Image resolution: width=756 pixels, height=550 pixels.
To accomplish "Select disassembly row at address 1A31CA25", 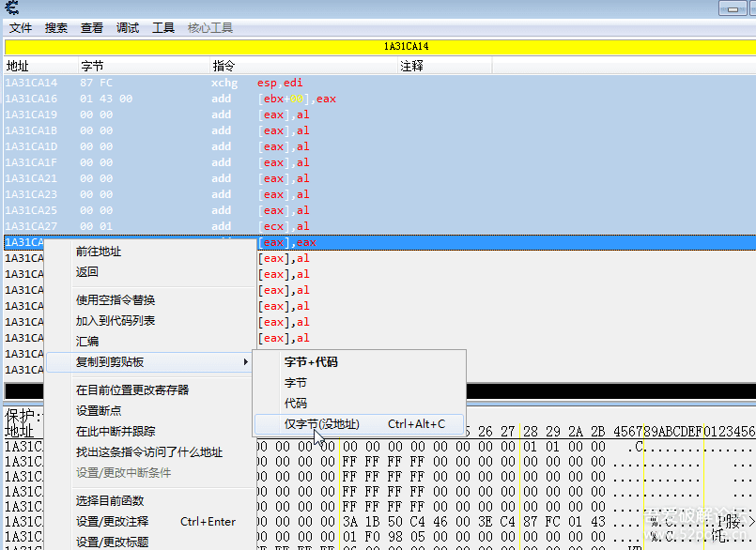I will [x=380, y=210].
